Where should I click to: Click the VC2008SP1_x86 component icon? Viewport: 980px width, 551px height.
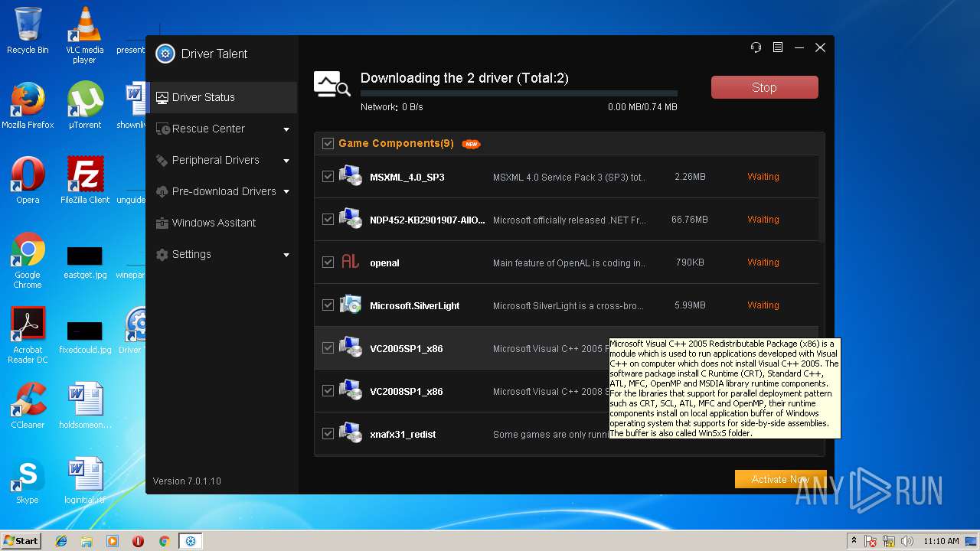tap(351, 390)
